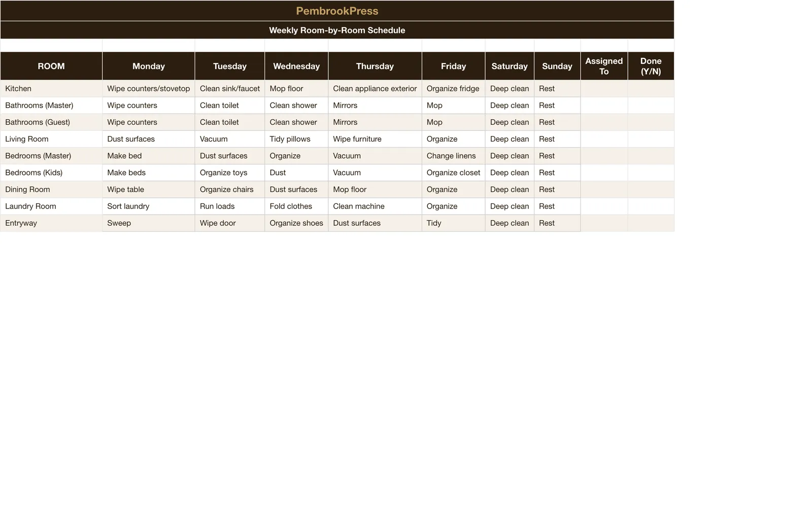Click the Bathrooms (Guest) row label
Screen dimensions: 812x522
51,122
